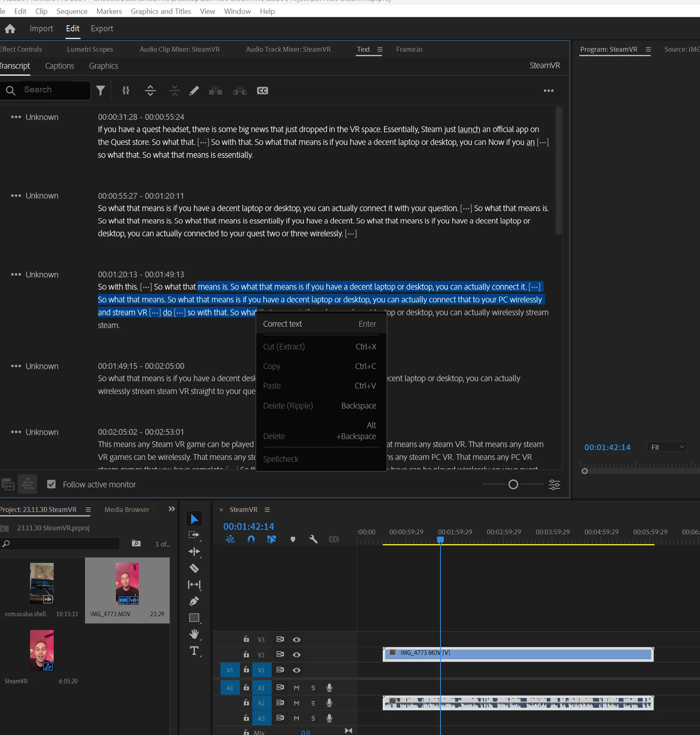Switch to the Import workspace
The height and width of the screenshot is (735, 700).
(41, 28)
